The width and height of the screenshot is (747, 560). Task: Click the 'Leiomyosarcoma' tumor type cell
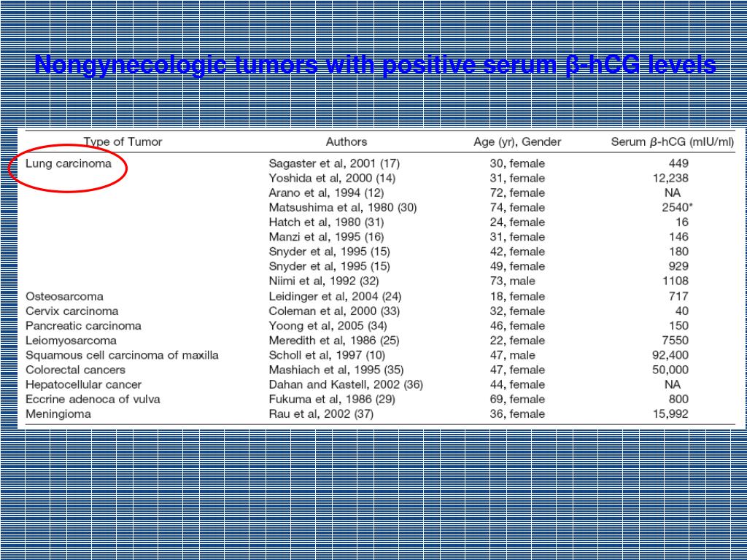71,341
